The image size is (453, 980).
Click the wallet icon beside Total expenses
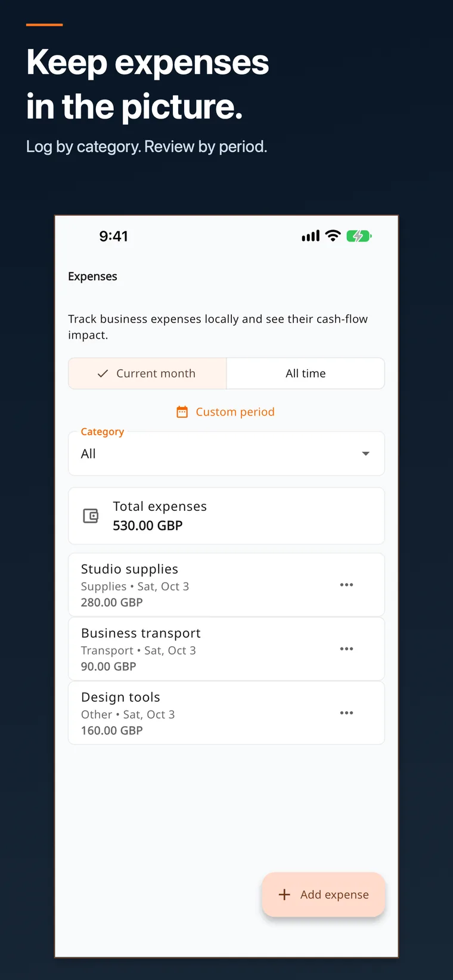[x=91, y=516]
